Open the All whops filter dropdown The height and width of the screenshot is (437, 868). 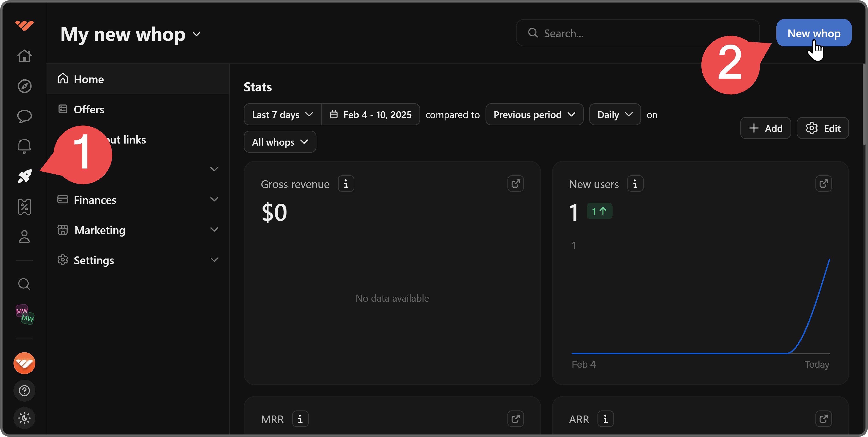[280, 142]
